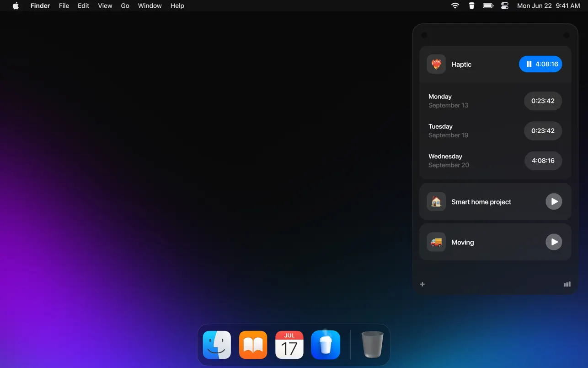Open the statistics bar chart icon
The height and width of the screenshot is (368, 588).
567,284
